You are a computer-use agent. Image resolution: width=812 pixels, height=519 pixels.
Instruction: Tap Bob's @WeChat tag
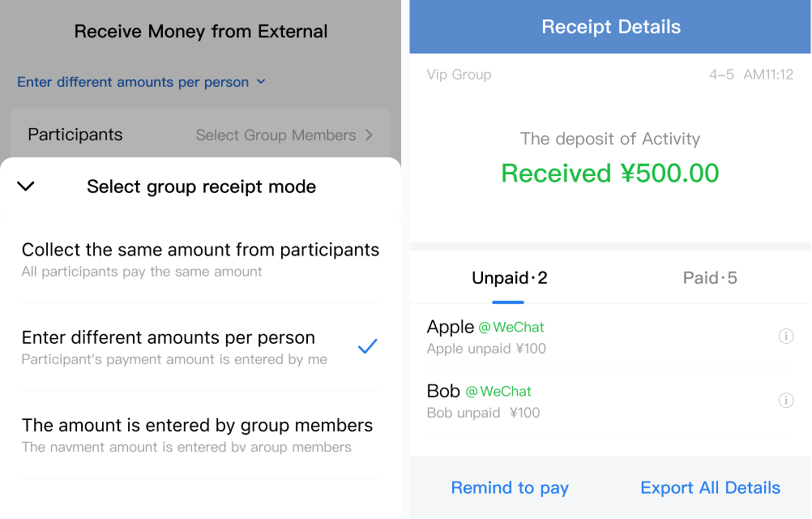pos(498,392)
